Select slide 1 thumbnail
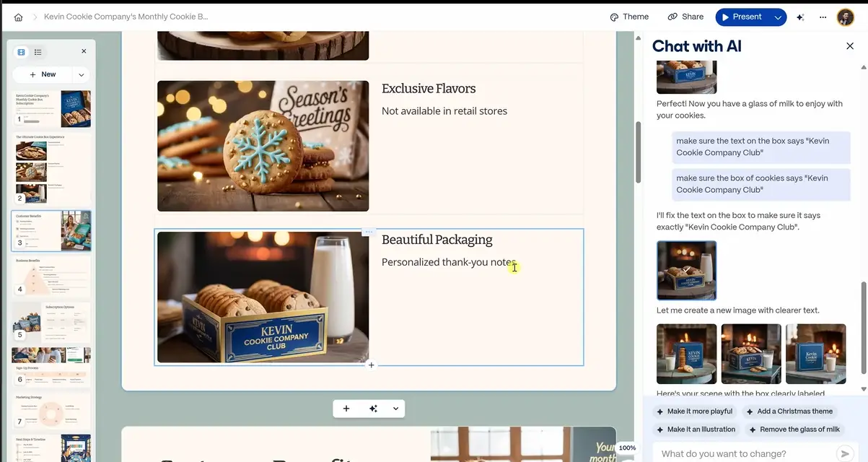Image resolution: width=868 pixels, height=462 pixels. point(52,109)
